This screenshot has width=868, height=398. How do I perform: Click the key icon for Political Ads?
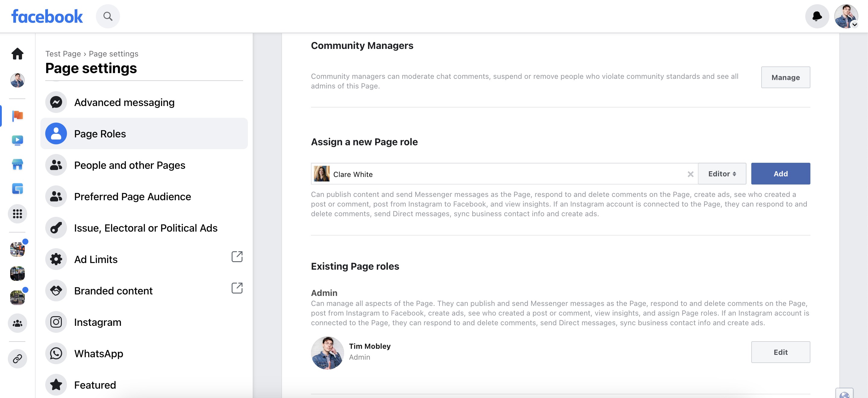click(x=56, y=228)
